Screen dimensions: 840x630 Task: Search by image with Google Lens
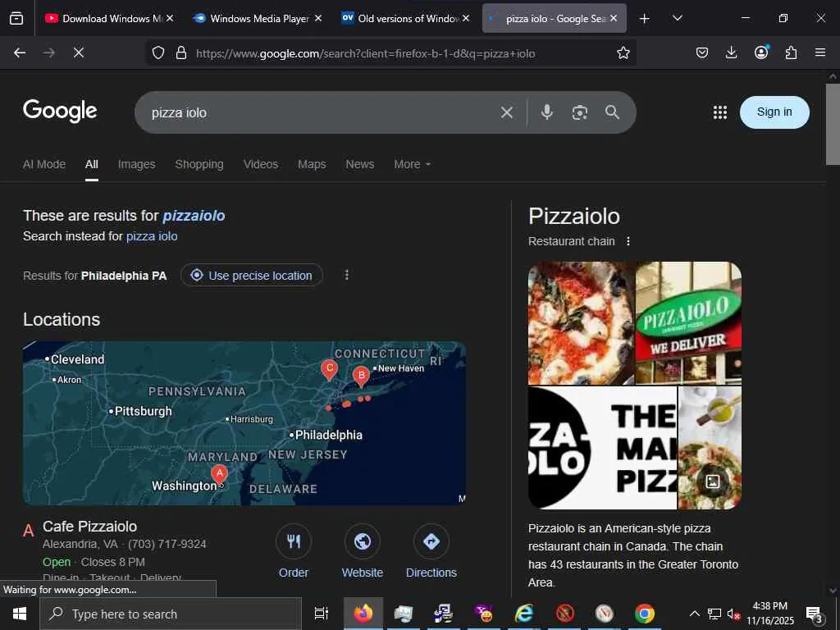tap(580, 112)
